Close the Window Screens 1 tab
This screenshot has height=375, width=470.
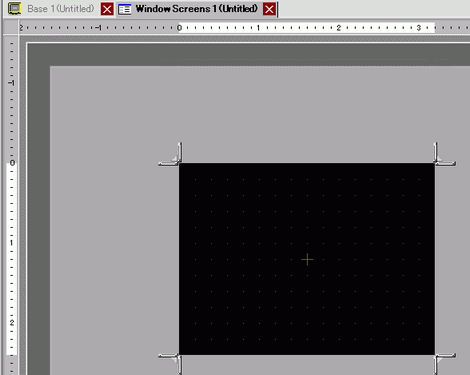point(269,9)
